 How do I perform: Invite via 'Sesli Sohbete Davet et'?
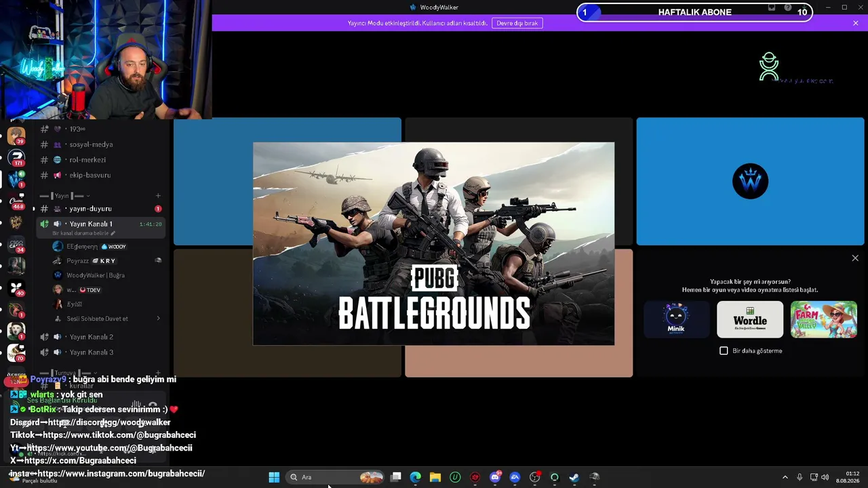click(97, 319)
